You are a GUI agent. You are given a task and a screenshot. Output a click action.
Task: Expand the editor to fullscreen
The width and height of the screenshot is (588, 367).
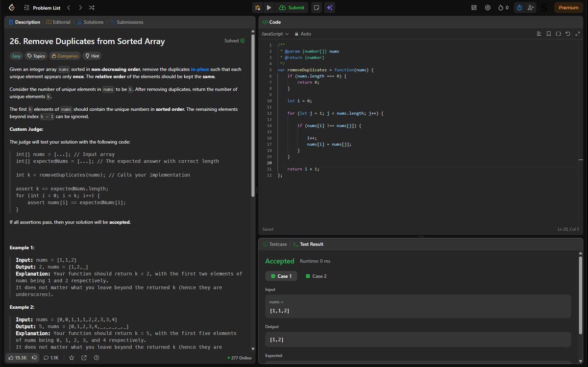pos(577,34)
